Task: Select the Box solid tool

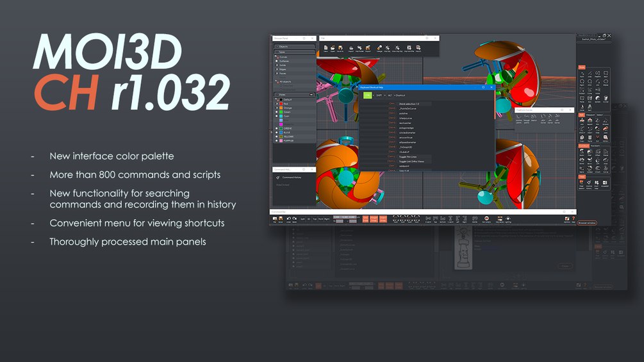Action: coord(590,99)
